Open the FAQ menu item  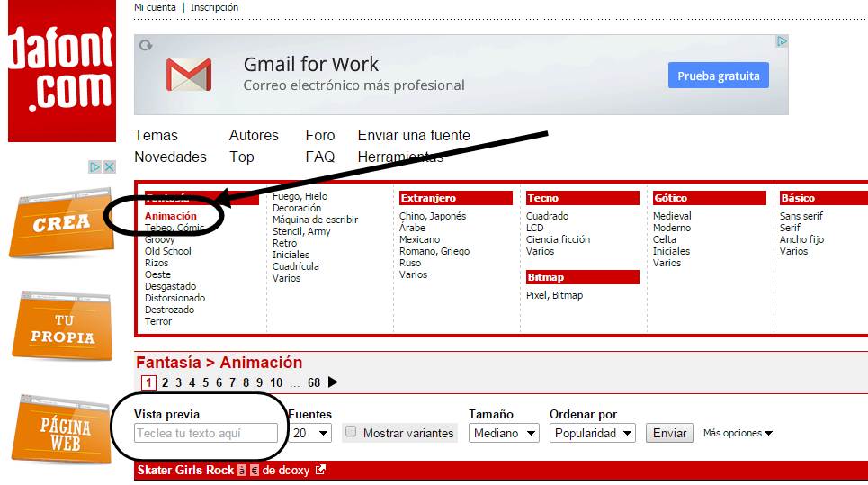(x=320, y=157)
